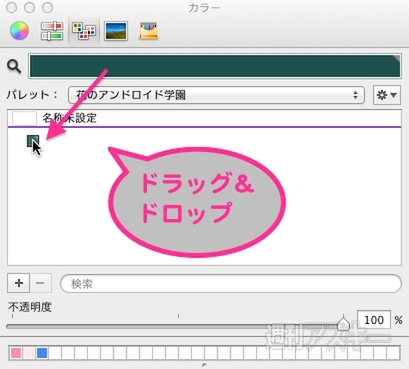Viewport: 409px width, 369px height.
Task: Click the opacity percent value field
Action: tap(374, 320)
